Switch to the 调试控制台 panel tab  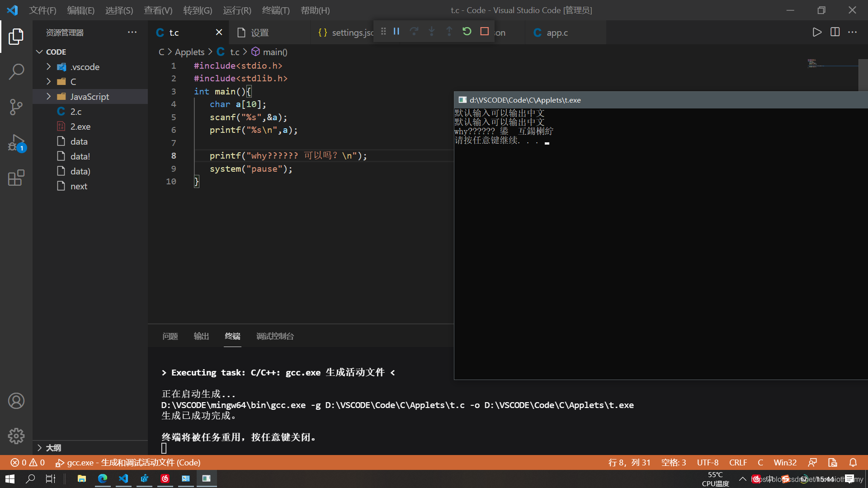pos(275,336)
